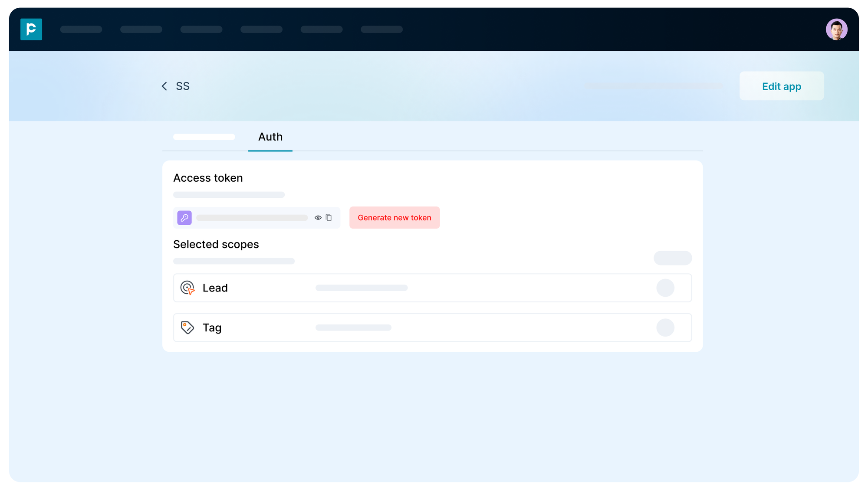868x488 pixels.
Task: Click the Lead scope target icon
Action: [x=187, y=288]
